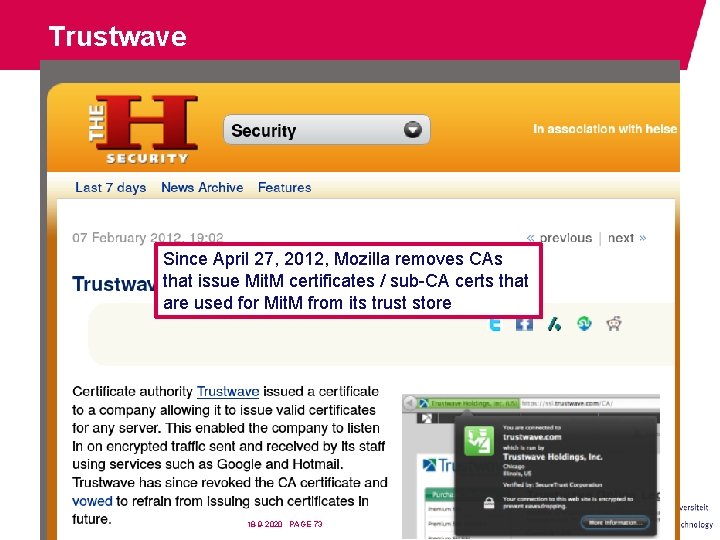Go to the previous article
Image resolution: width=720 pixels, height=540 pixels.
point(559,238)
